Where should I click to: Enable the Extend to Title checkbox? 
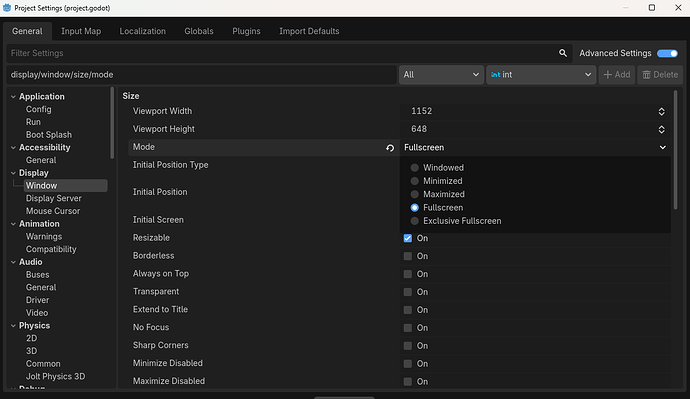pos(407,310)
